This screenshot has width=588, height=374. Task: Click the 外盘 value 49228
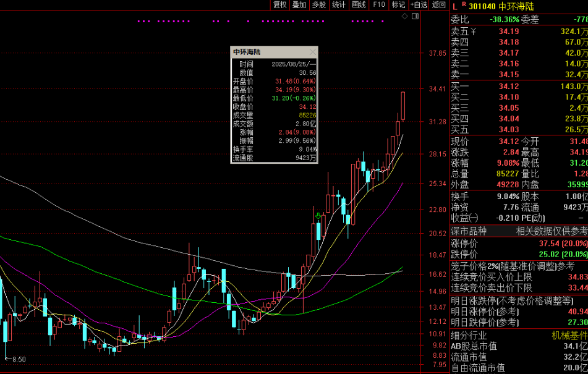click(x=508, y=185)
